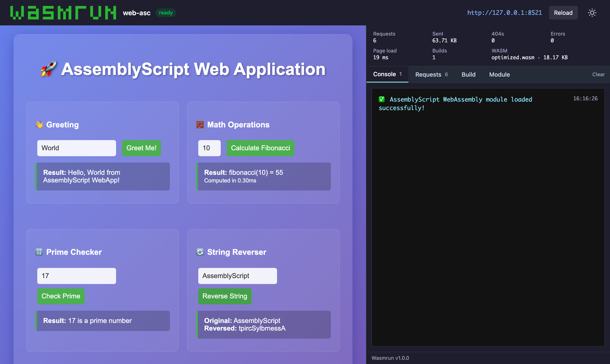Click the Wasmrun pixel logo
Viewport: 610px width, 364px height.
[x=63, y=12]
